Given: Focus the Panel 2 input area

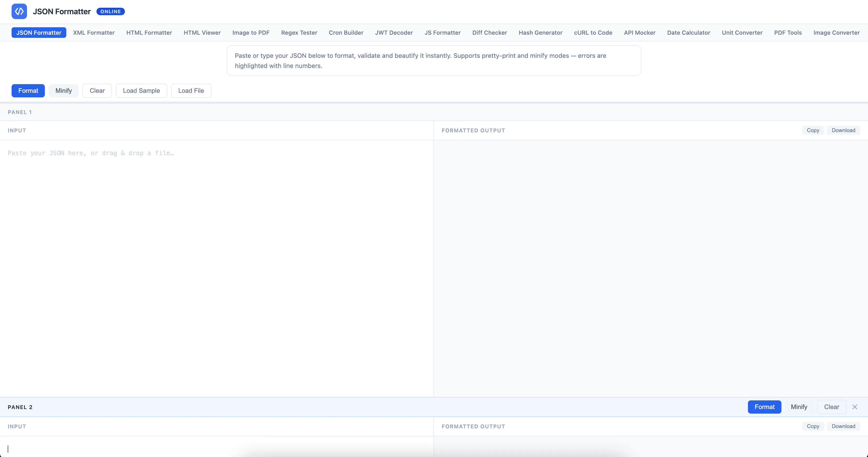Looking at the screenshot, I should pos(217,447).
